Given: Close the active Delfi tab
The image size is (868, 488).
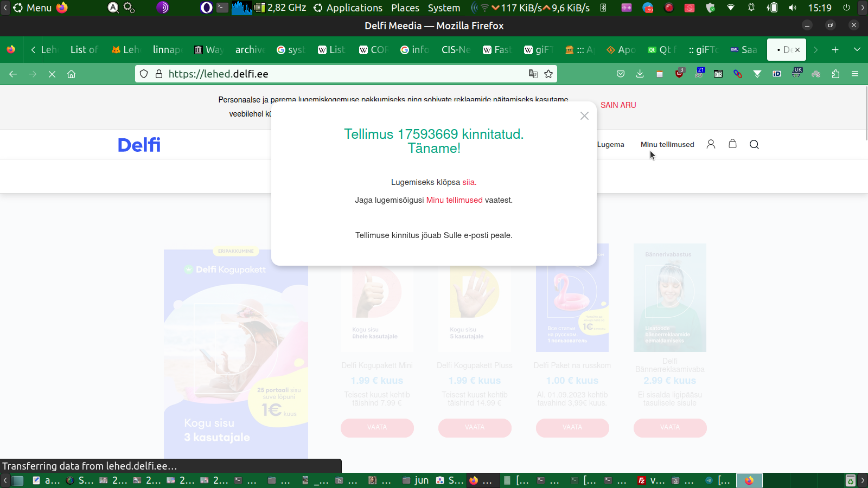Looking at the screenshot, I should tap(797, 50).
